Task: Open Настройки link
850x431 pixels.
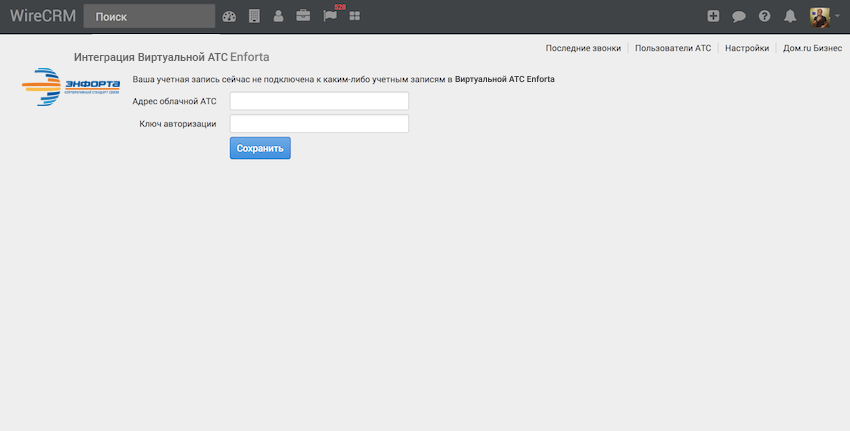Action: click(747, 48)
